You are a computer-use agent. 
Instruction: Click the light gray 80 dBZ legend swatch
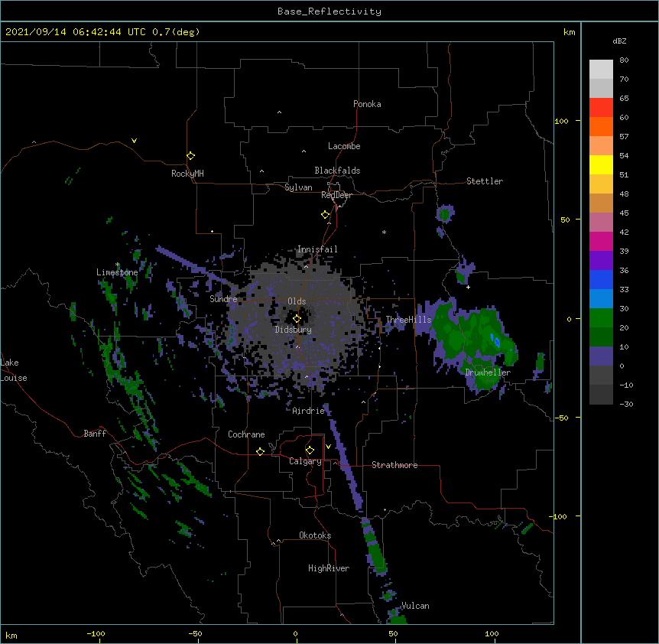point(601,69)
